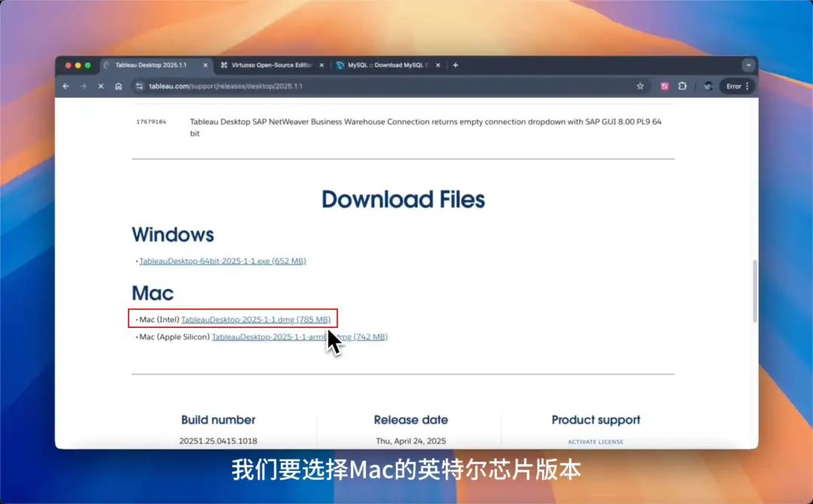Click the Mac heading
The height and width of the screenshot is (504, 813).
coord(152,293)
